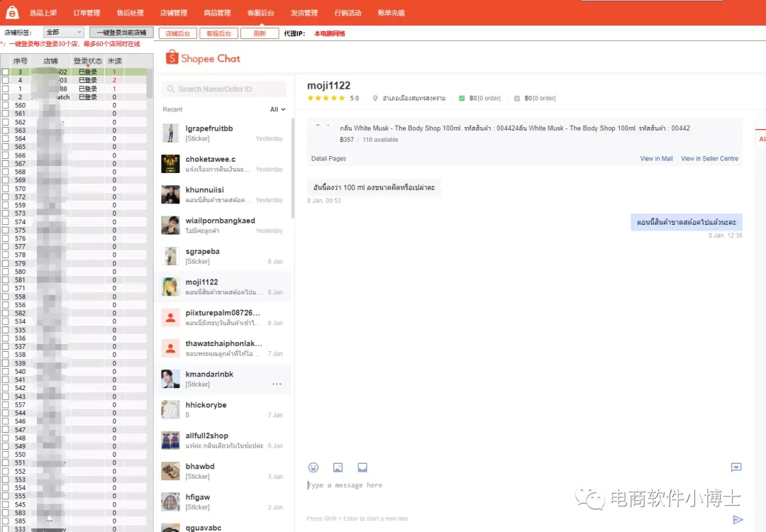Open allfull2shop conversation
The height and width of the screenshot is (532, 766).
(223, 440)
